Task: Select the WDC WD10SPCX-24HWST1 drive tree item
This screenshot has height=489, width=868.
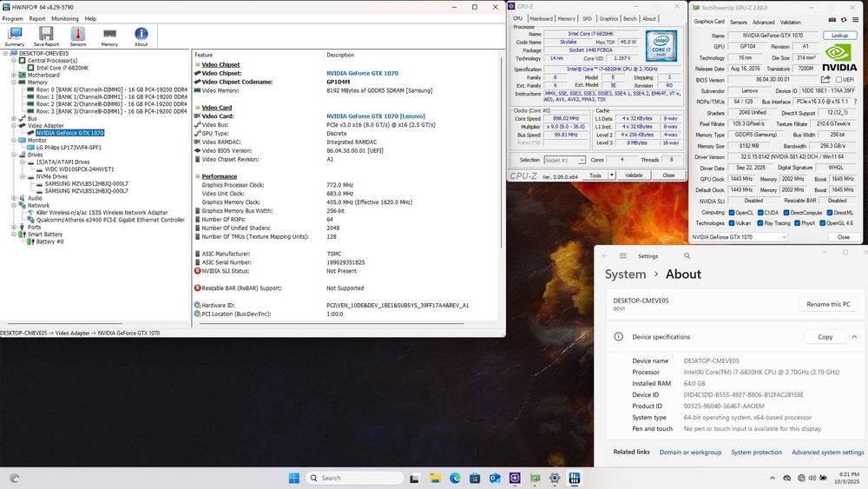Action: pos(80,169)
